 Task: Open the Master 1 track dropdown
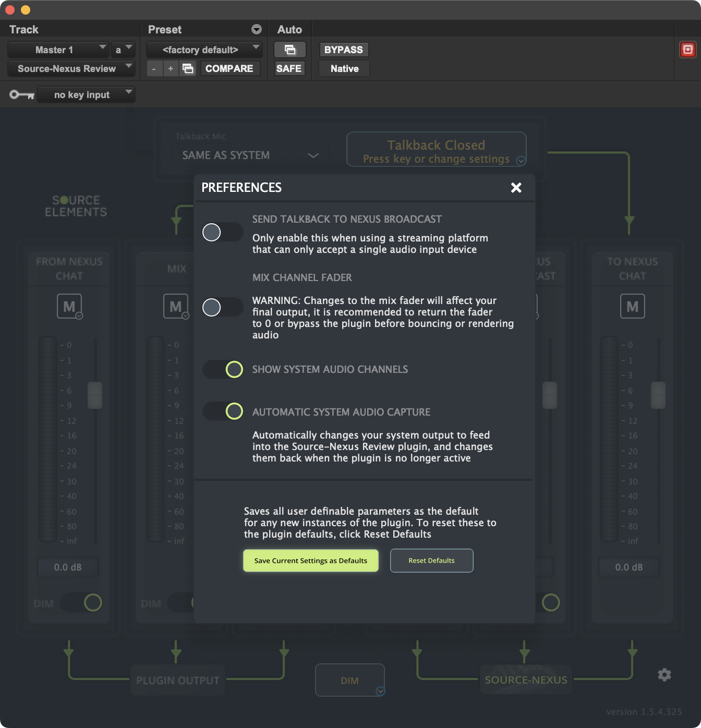(58, 50)
